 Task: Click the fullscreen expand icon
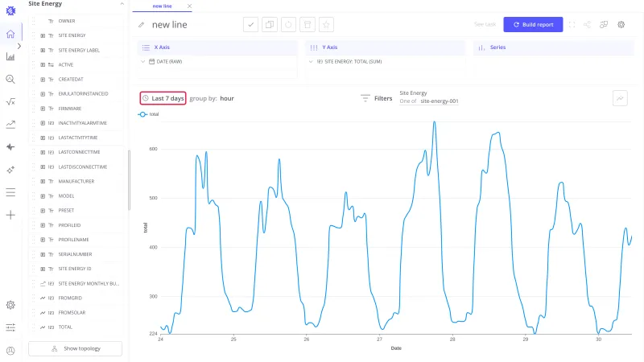tap(572, 25)
